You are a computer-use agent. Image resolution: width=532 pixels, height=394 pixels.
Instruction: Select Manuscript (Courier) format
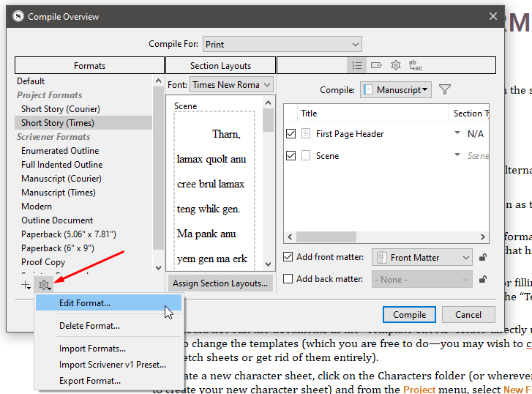(x=83, y=178)
